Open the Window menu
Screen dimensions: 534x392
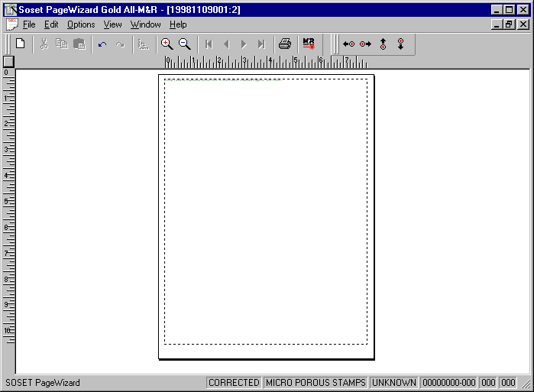(145, 24)
